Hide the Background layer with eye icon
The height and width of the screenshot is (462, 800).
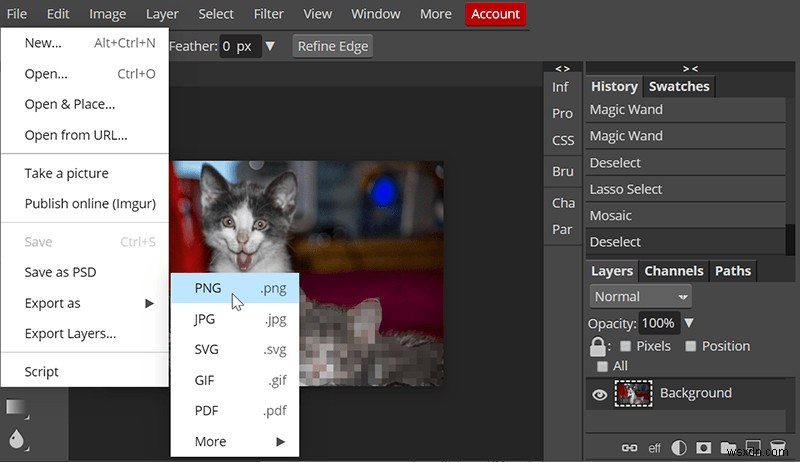pyautogui.click(x=599, y=394)
